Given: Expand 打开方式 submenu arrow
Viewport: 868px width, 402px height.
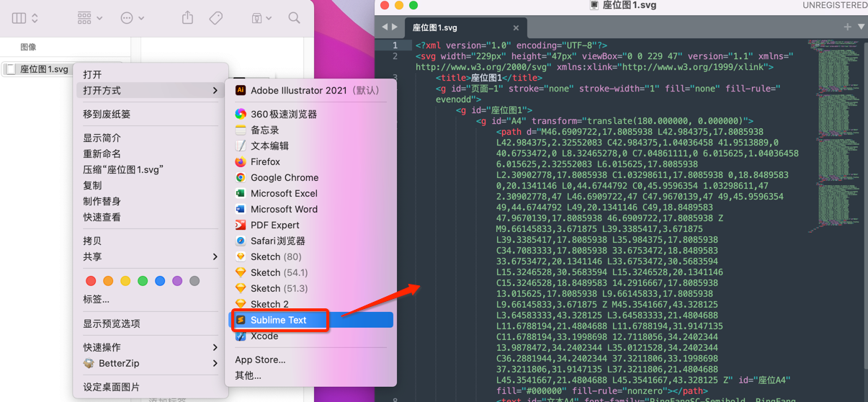Looking at the screenshot, I should pyautogui.click(x=215, y=90).
